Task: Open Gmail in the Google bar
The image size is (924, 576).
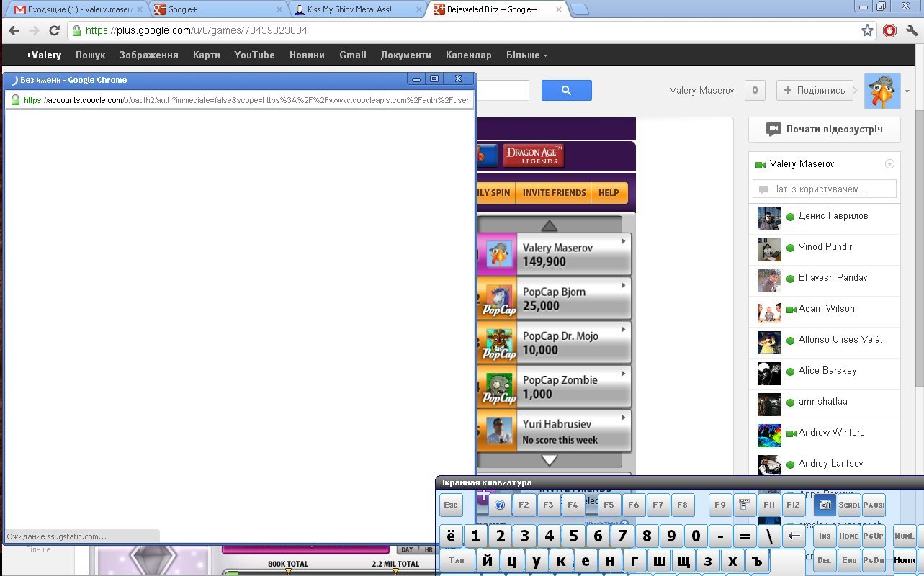Action: coord(353,55)
